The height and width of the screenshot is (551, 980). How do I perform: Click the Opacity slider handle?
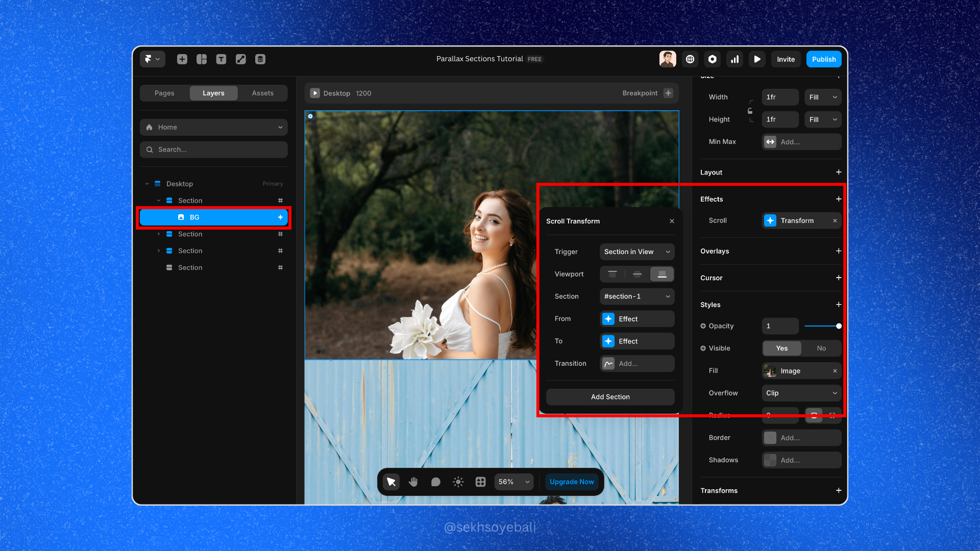pyautogui.click(x=839, y=326)
